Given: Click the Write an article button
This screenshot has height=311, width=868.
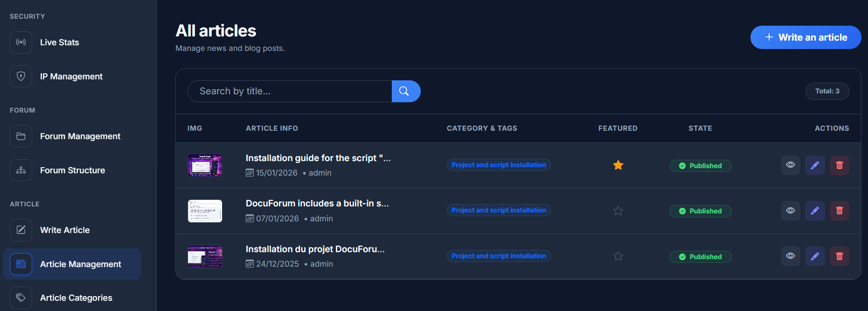Looking at the screenshot, I should 806,37.
